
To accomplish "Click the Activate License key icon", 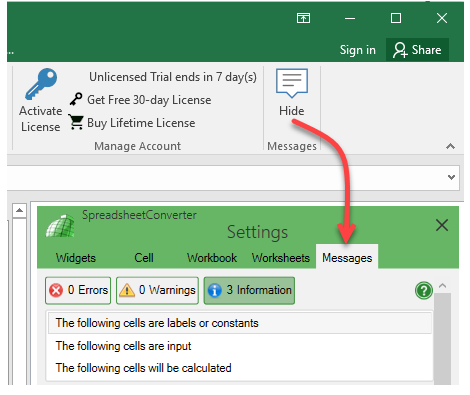I will [x=41, y=84].
